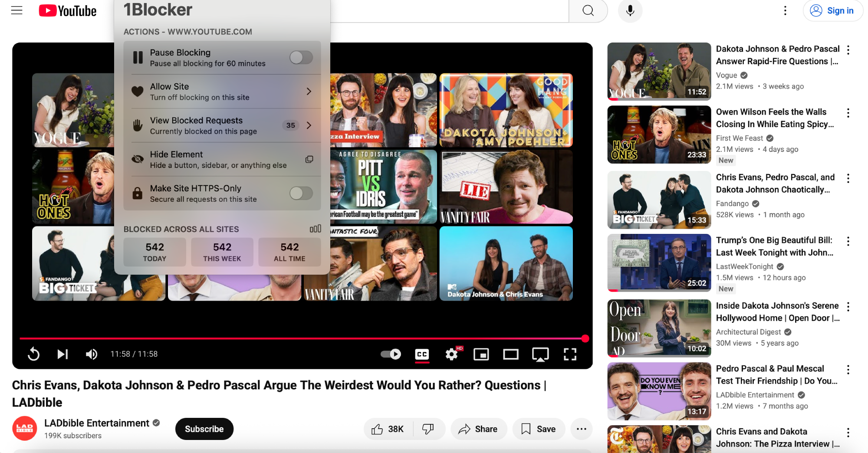This screenshot has width=868, height=453.
Task: Select the 542 THIS WEEK stat tile
Action: [x=222, y=252]
